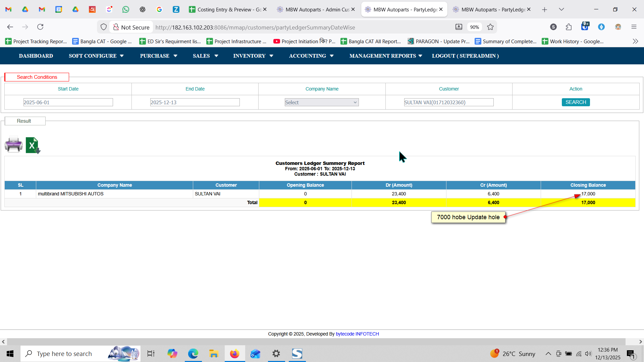
Task: Open the save-to-downloads icon in address bar
Action: tap(459, 27)
